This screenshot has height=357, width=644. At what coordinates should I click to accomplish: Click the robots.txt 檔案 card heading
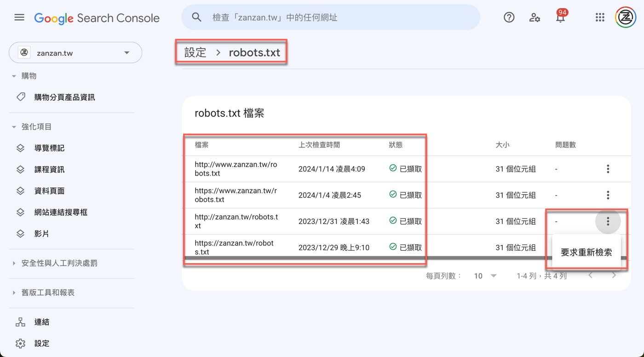click(230, 113)
